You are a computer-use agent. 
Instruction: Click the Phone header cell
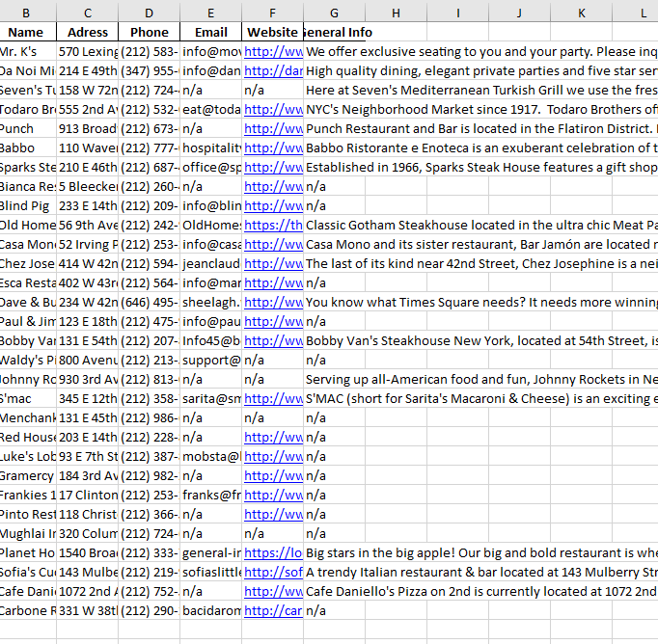point(149,32)
